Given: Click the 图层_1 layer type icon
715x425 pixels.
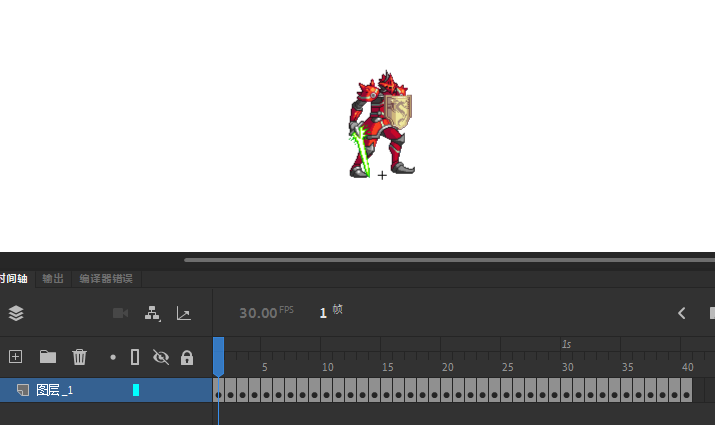Looking at the screenshot, I should (23, 390).
